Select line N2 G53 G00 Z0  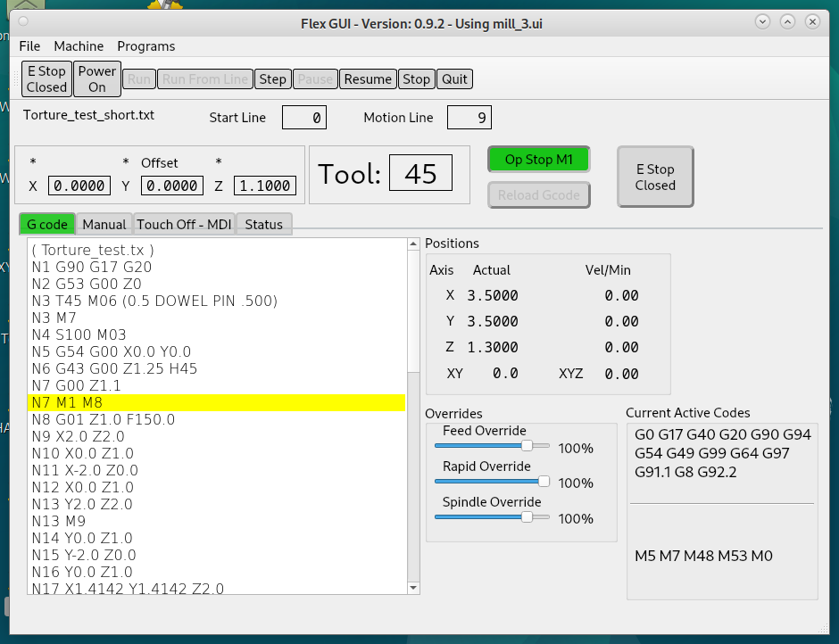216,284
